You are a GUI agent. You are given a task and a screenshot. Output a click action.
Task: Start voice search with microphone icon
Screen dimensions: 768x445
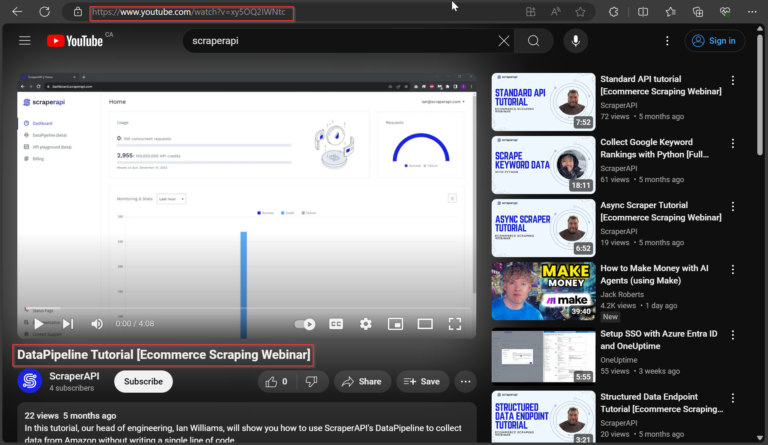pyautogui.click(x=576, y=41)
